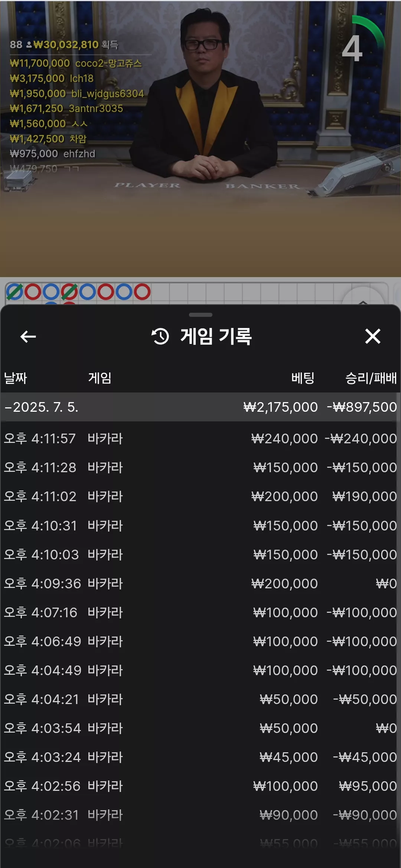
Task: Open the 오후 4:02:31 바카라 record
Action: pyautogui.click(x=200, y=815)
